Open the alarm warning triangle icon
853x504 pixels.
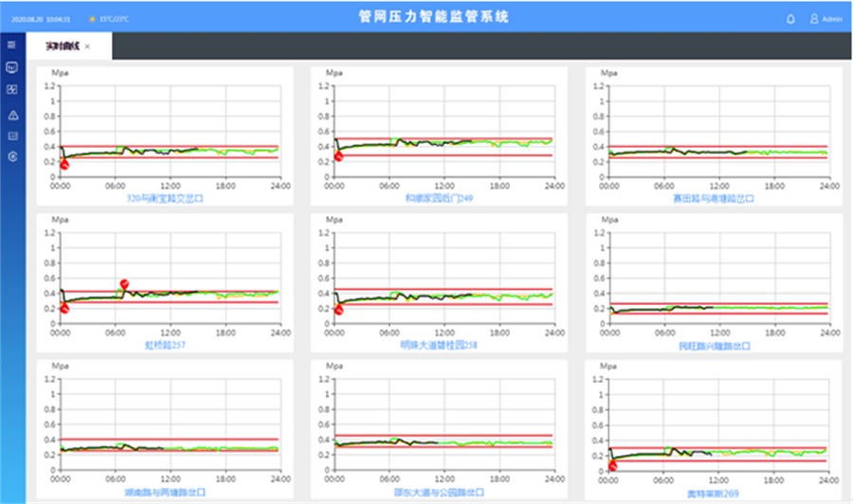coord(11,114)
